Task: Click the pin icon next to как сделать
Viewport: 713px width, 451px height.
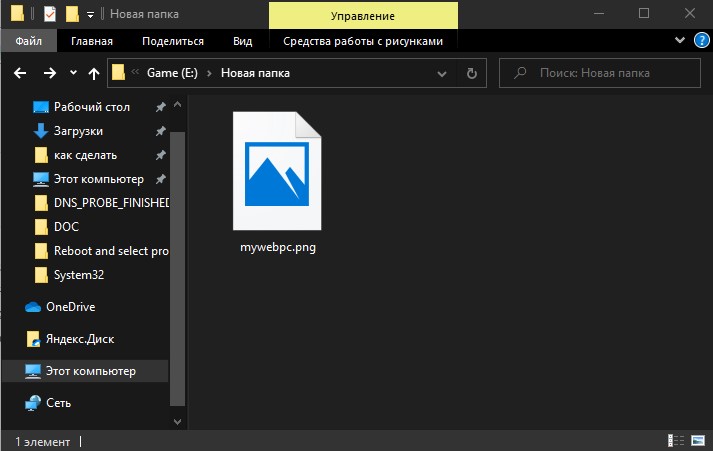Action: pyautogui.click(x=161, y=155)
